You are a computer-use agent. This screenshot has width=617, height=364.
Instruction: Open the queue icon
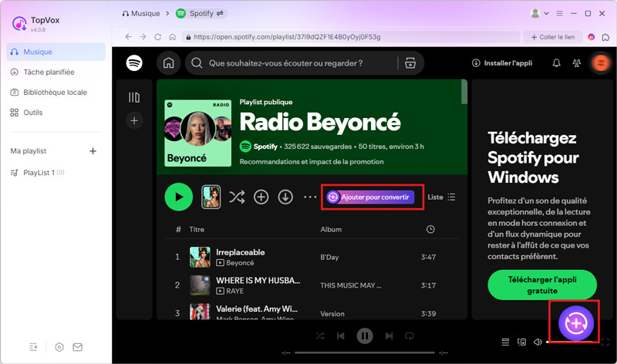pyautogui.click(x=505, y=342)
